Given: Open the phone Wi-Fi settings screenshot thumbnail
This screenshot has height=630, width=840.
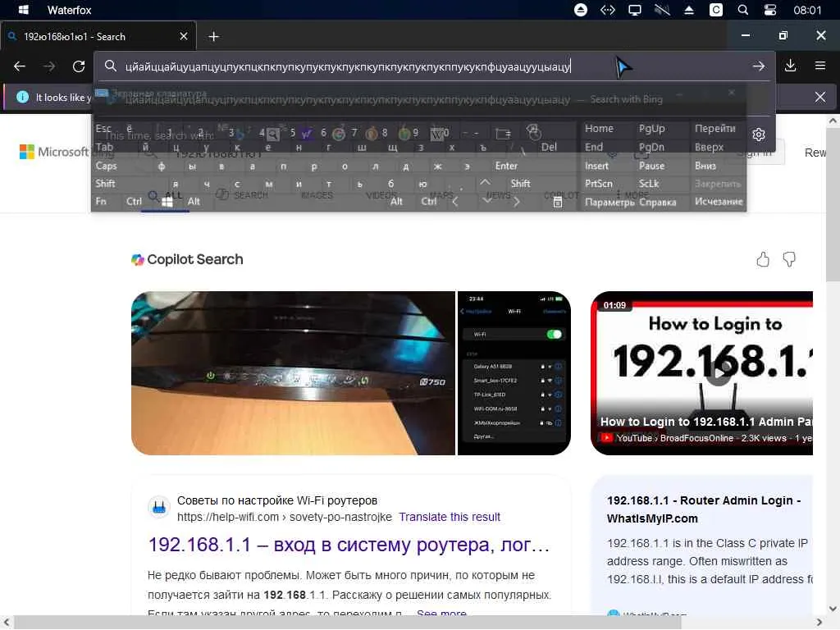Looking at the screenshot, I should point(514,373).
